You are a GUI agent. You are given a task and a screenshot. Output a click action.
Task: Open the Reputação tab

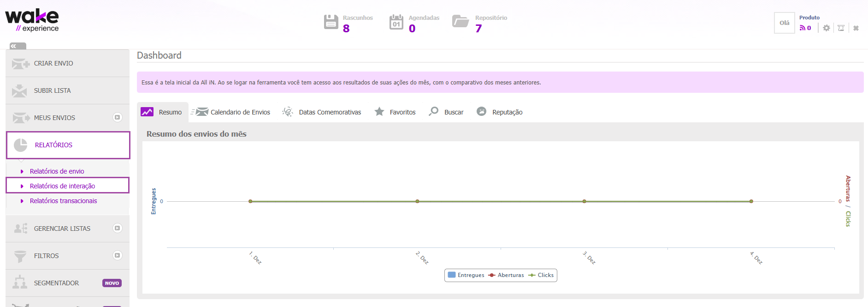tap(500, 112)
